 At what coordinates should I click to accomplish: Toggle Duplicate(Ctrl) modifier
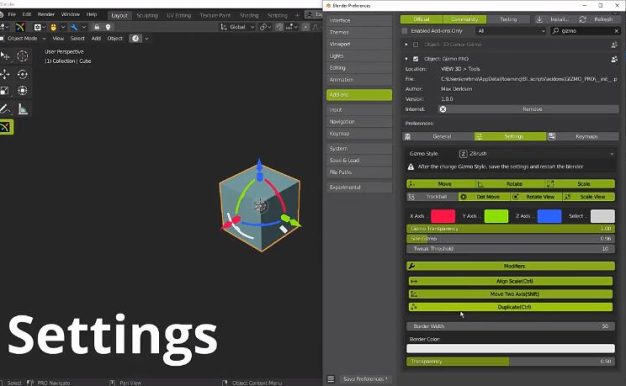tap(511, 307)
